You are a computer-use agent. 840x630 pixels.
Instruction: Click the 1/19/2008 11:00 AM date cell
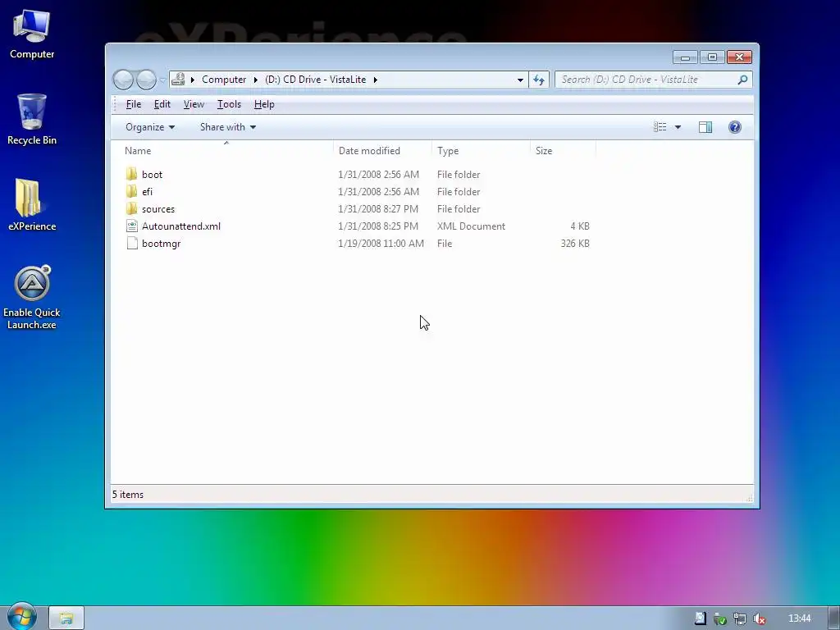pyautogui.click(x=381, y=243)
